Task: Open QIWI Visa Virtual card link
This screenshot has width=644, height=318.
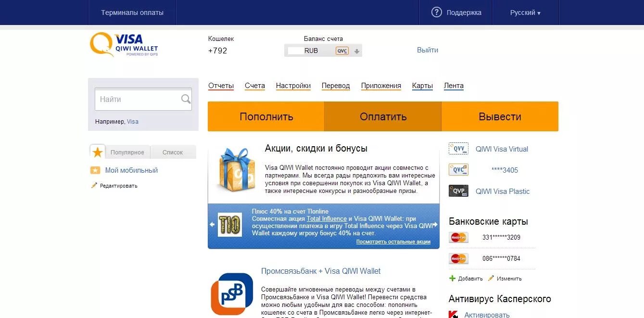Action: (x=502, y=149)
